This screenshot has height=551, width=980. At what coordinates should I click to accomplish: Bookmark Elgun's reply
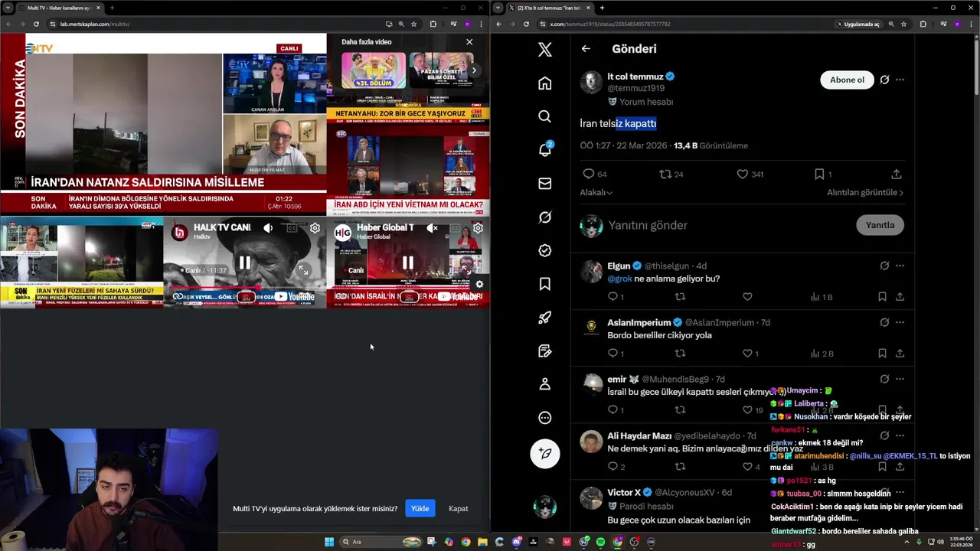(x=882, y=297)
